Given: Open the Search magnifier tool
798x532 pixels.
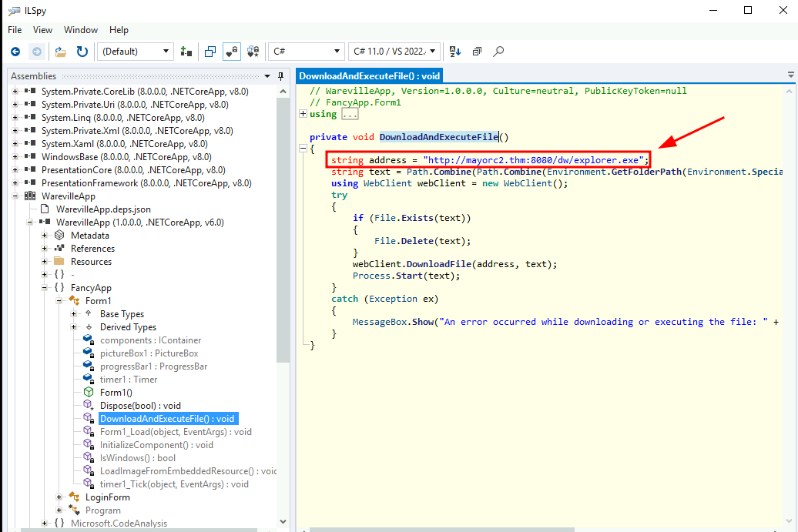Looking at the screenshot, I should coord(499,52).
